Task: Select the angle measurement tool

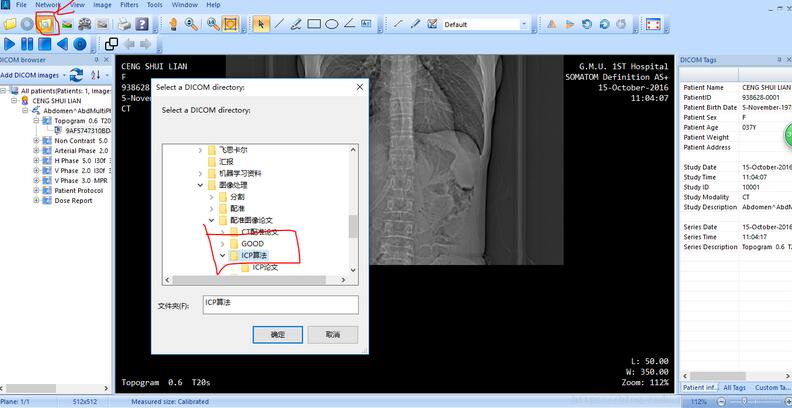Action: tap(349, 24)
